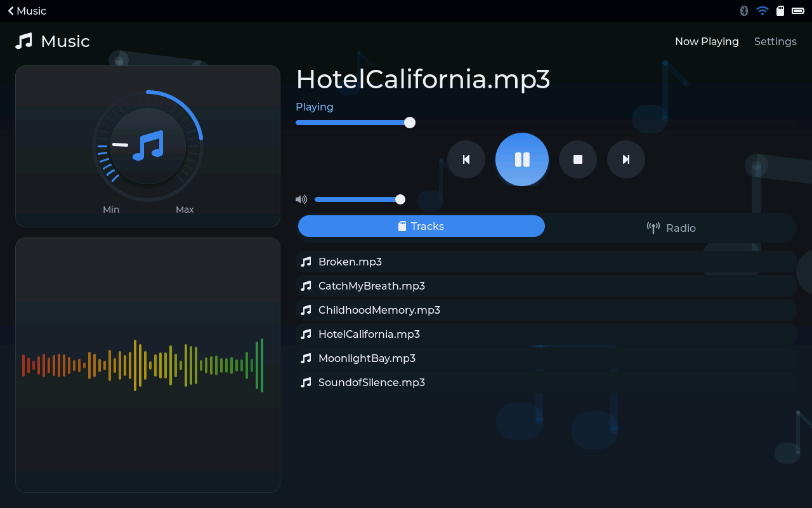Open the Settings page
This screenshot has height=508, width=812.
click(775, 41)
